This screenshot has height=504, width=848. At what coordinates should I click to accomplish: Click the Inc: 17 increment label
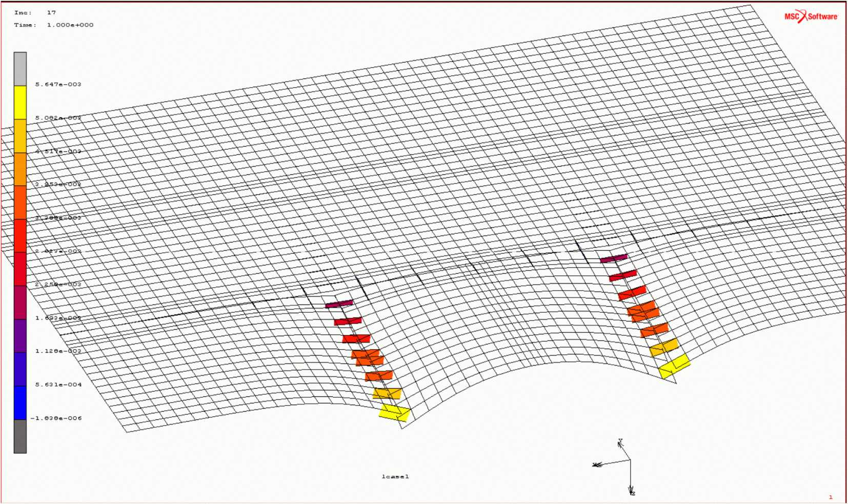[x=35, y=12]
